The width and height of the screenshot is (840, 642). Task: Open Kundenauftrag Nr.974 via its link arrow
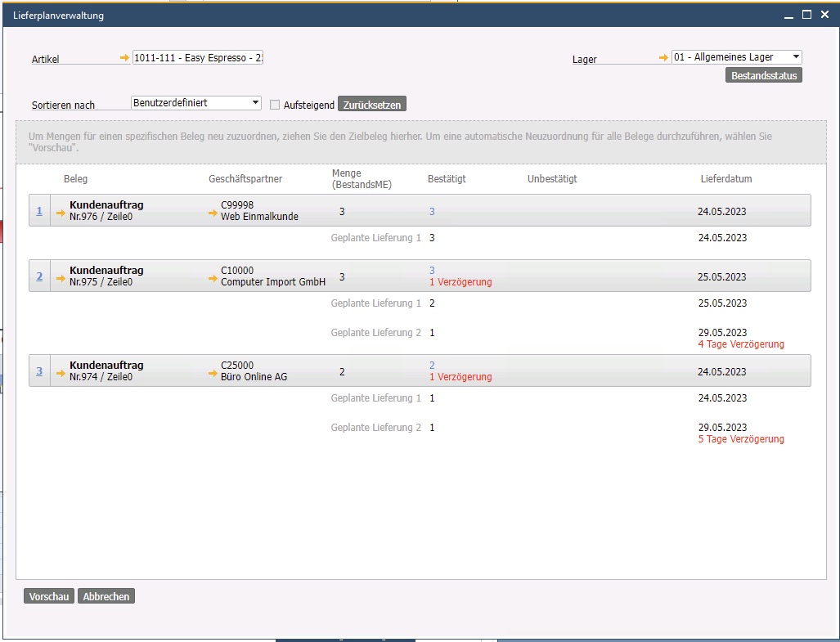61,374
